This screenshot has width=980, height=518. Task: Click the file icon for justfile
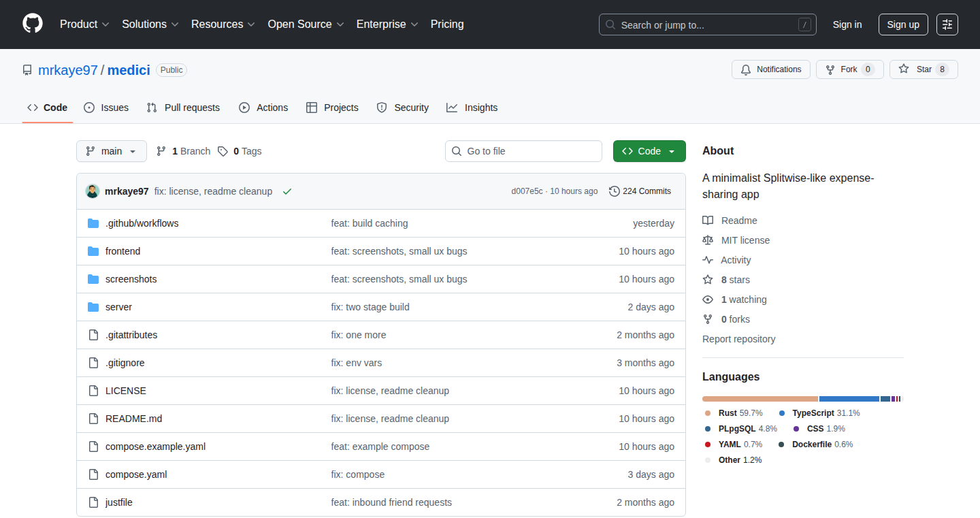tap(93, 502)
